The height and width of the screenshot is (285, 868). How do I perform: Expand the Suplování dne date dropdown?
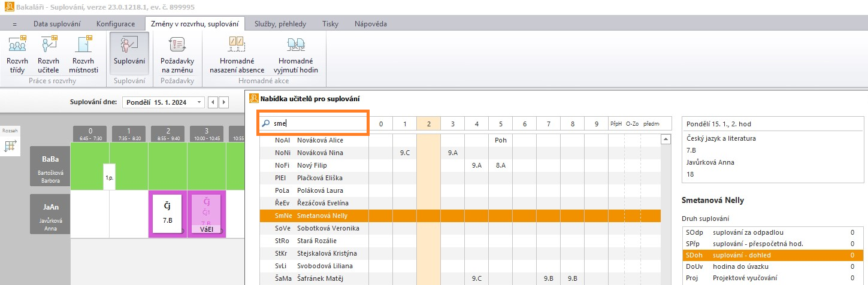tap(199, 102)
